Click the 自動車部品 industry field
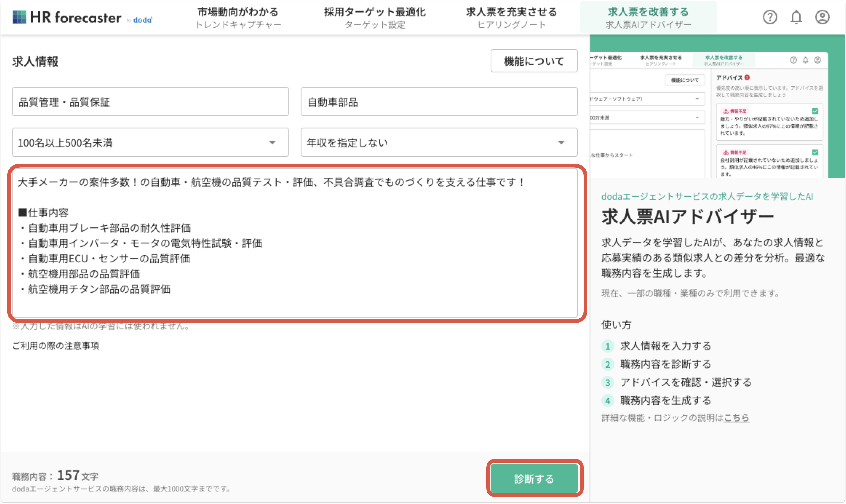 [439, 102]
